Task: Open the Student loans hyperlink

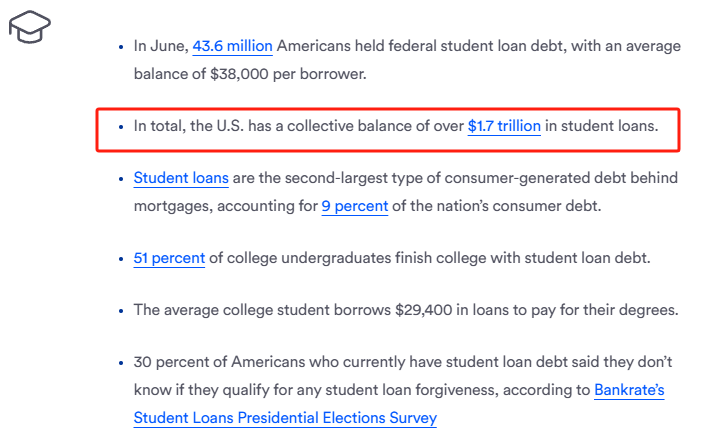Action: coord(181,178)
